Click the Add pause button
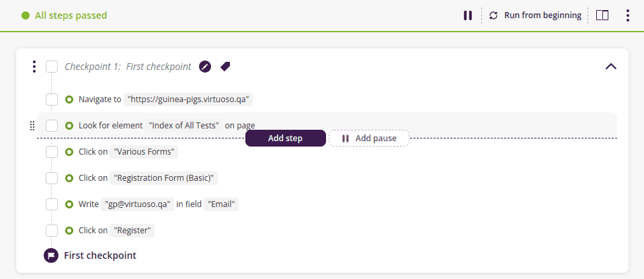The image size is (644, 279). pos(368,138)
